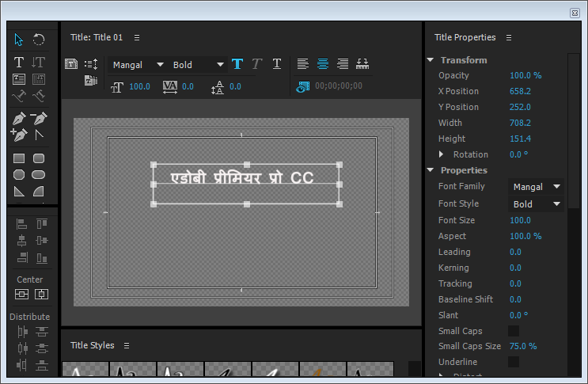Select the first title style thumbnail
588x384 pixels.
[85, 369]
